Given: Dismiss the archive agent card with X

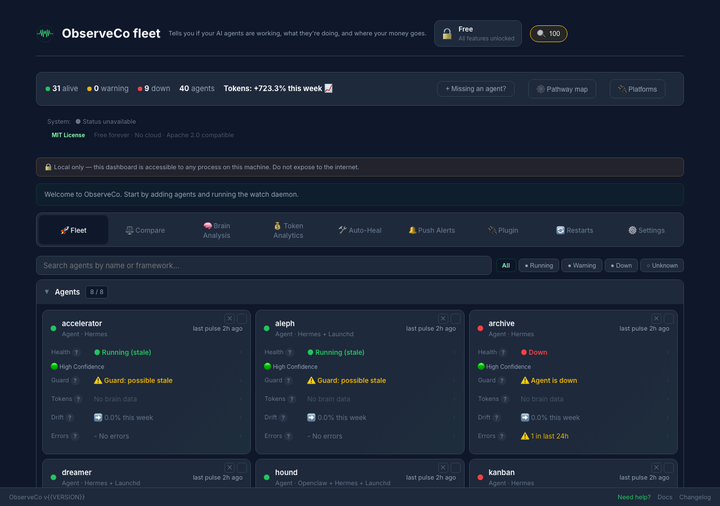Looking at the screenshot, I should (657, 318).
